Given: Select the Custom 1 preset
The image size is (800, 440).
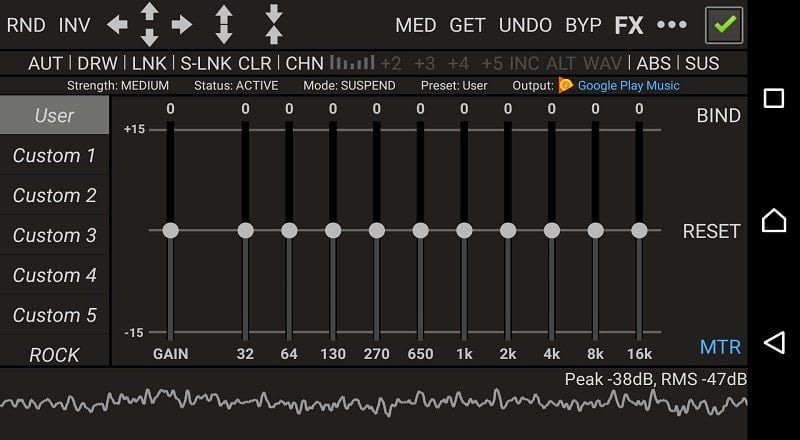Looking at the screenshot, I should (x=54, y=155).
